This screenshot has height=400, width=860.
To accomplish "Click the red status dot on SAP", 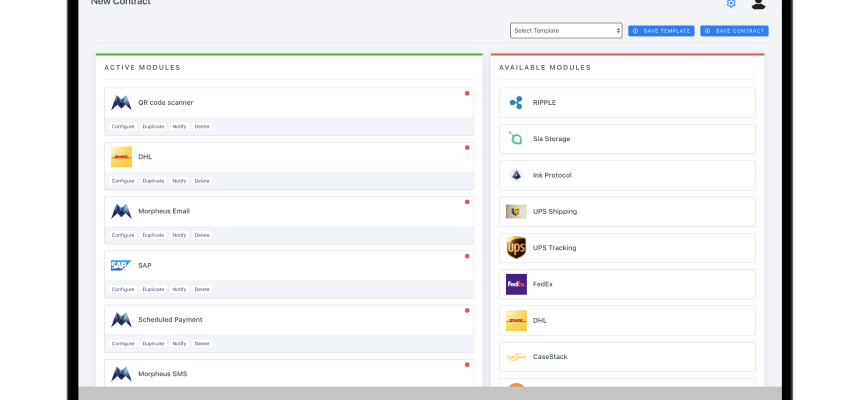I will coord(467,256).
